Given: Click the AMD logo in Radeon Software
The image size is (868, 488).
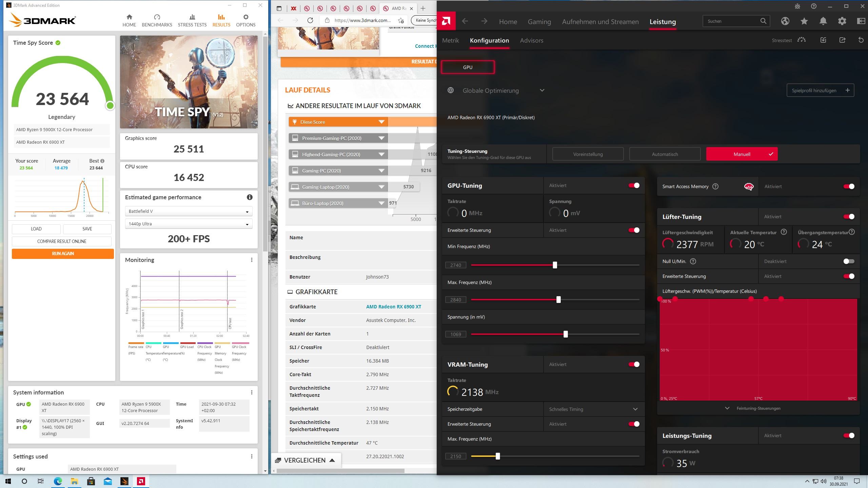Looking at the screenshot, I should 446,21.
